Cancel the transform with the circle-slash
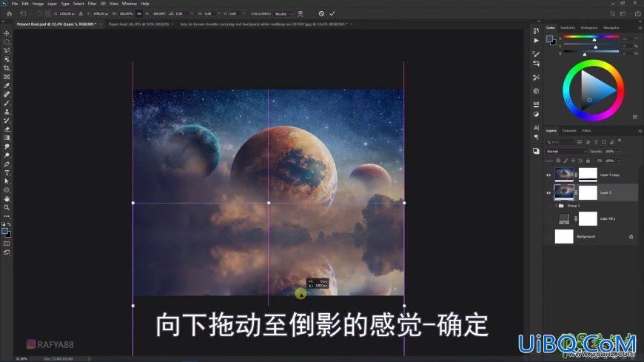This screenshot has height=362, width=644. pos(321,13)
